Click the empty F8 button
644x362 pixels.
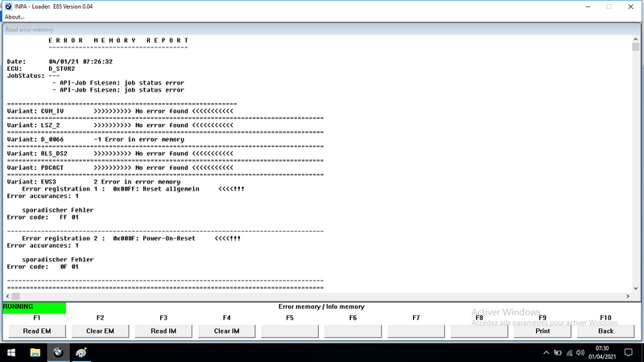click(x=479, y=331)
